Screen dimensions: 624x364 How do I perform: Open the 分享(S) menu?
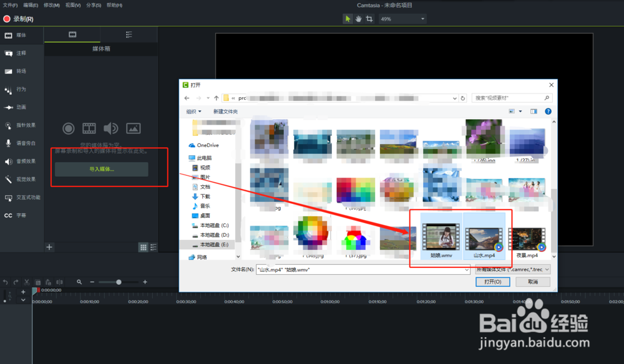(94, 5)
